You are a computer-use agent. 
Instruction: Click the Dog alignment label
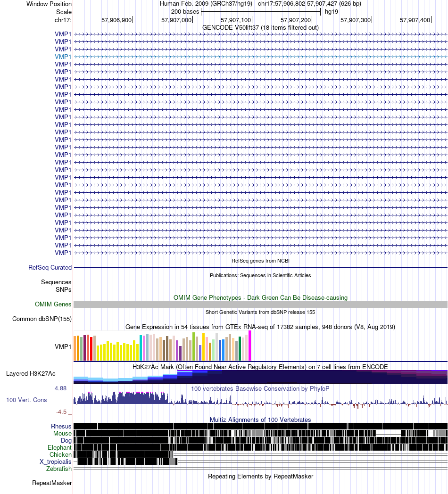[x=66, y=441]
